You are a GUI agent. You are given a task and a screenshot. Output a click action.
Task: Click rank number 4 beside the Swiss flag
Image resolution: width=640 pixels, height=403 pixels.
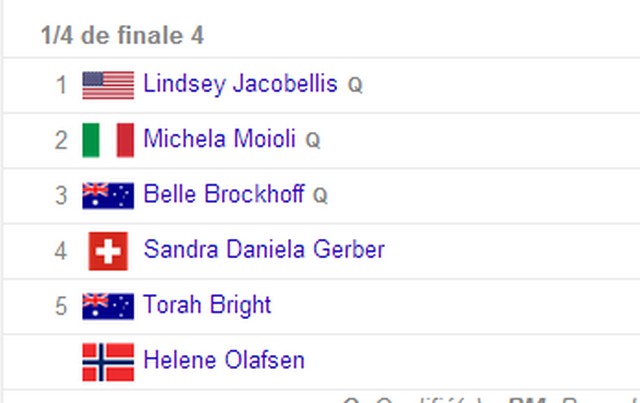61,251
